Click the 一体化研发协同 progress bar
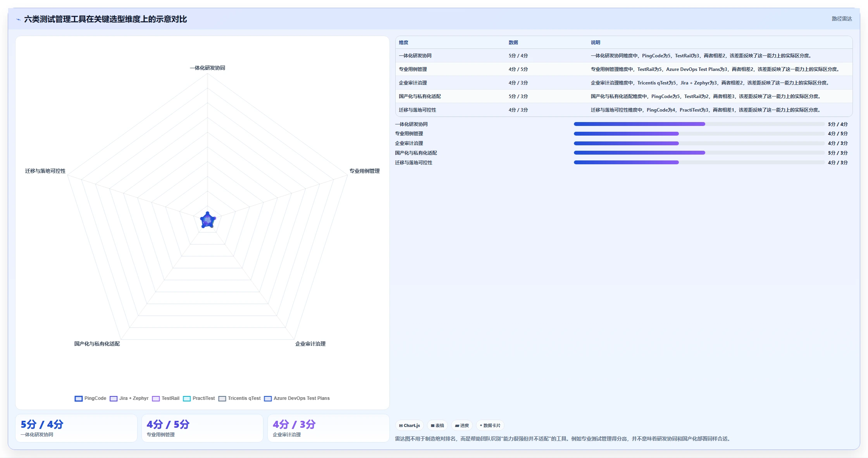 (699, 124)
